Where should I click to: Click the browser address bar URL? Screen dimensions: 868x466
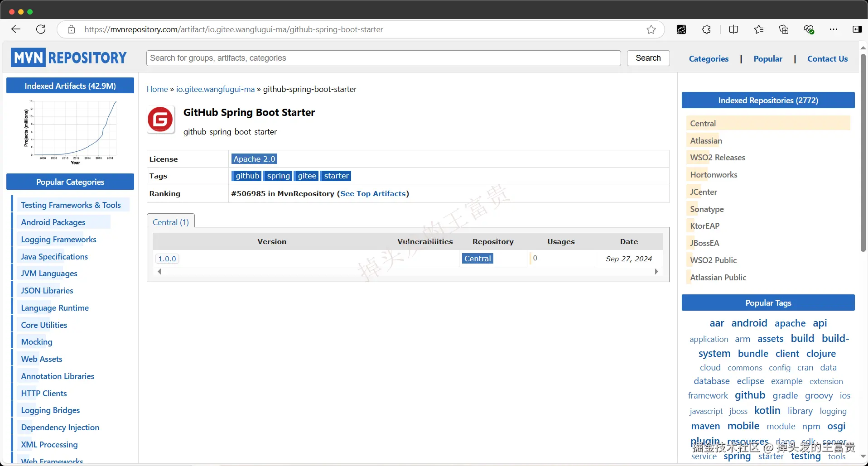[234, 29]
